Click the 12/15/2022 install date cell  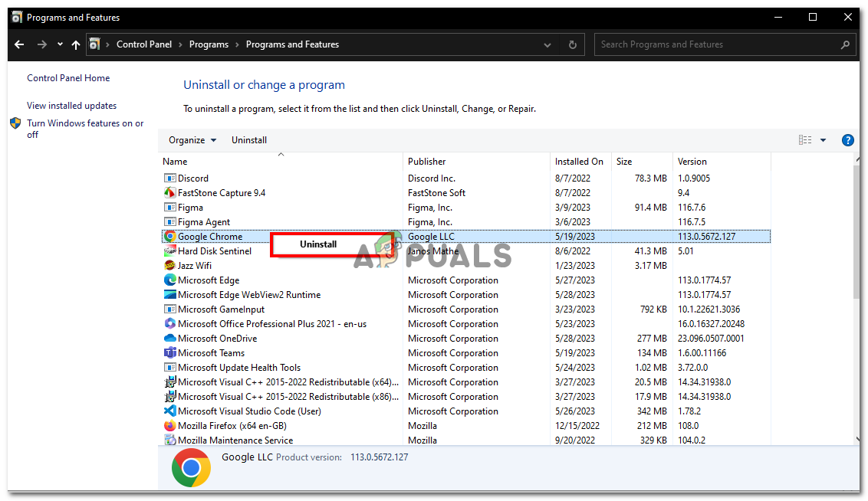(x=577, y=426)
